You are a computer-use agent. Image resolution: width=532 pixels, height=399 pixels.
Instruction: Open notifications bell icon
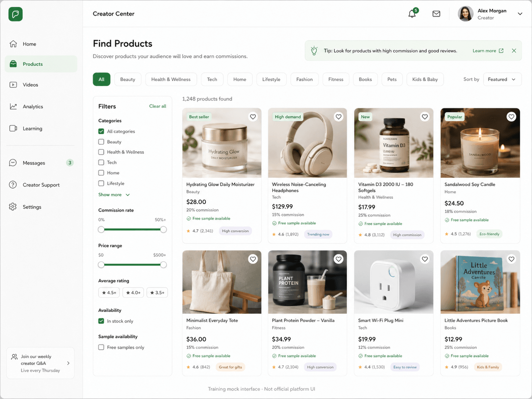[412, 14]
